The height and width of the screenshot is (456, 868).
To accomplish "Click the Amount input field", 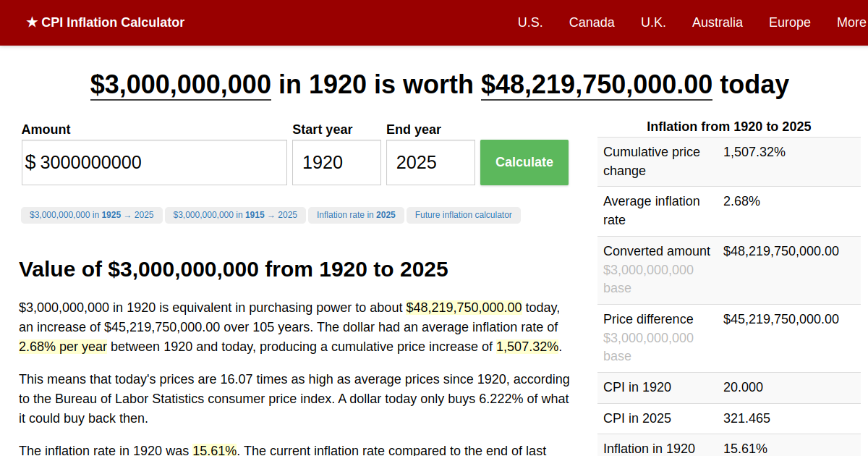I will tap(154, 163).
